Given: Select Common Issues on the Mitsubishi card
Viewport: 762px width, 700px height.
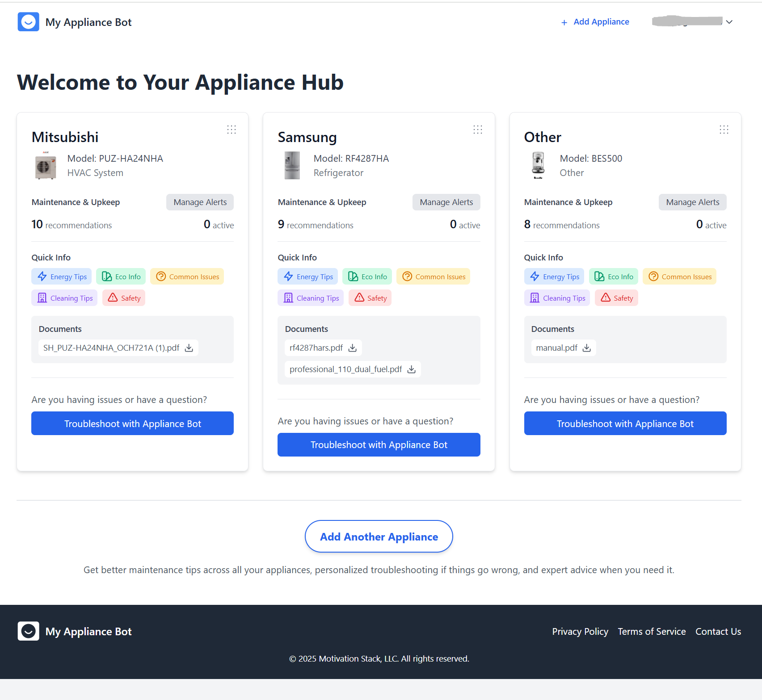Looking at the screenshot, I should (187, 276).
